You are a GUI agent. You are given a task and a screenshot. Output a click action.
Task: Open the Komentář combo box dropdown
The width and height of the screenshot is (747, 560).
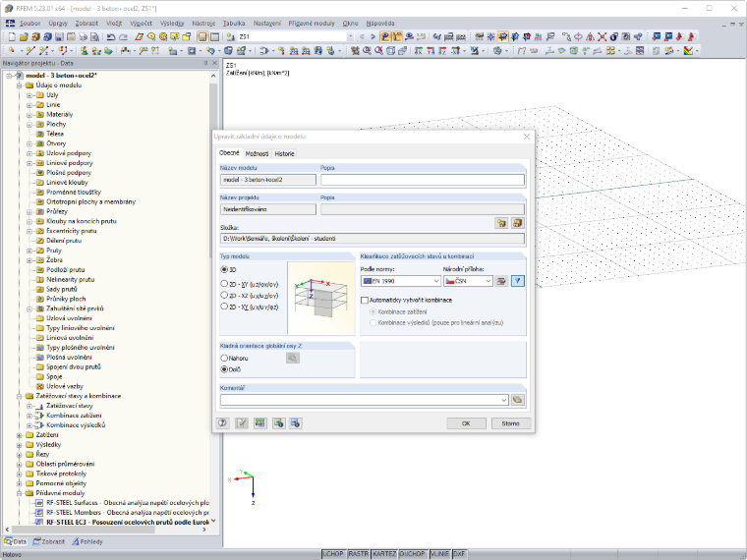click(504, 400)
